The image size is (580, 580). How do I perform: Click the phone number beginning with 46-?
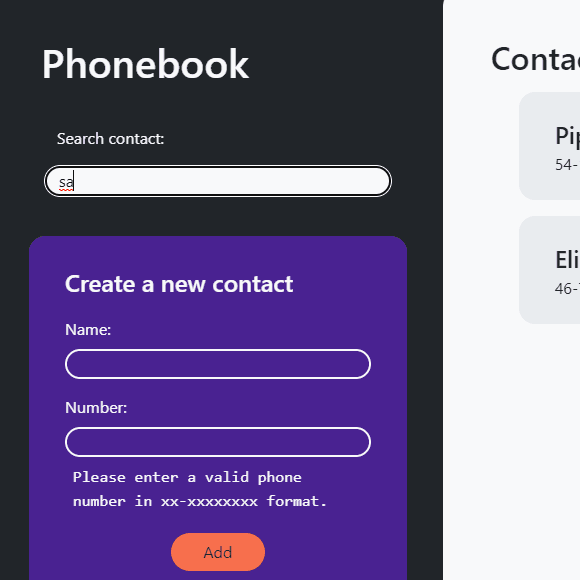pos(567,289)
